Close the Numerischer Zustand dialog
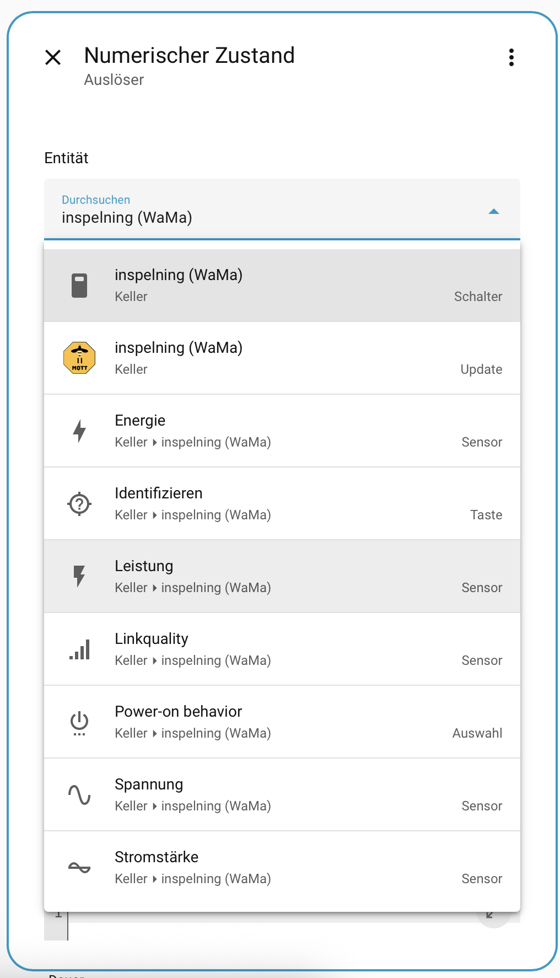This screenshot has height=978, width=560. 53,57
